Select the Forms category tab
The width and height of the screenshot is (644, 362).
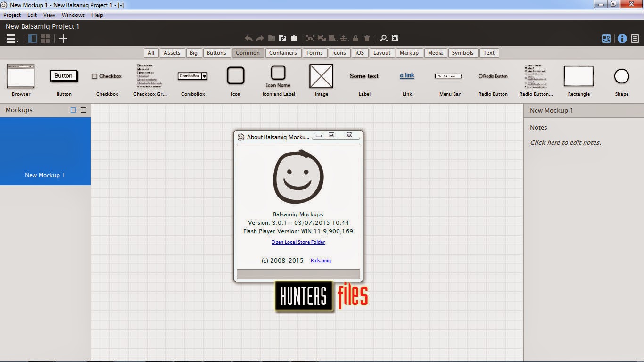(x=314, y=53)
